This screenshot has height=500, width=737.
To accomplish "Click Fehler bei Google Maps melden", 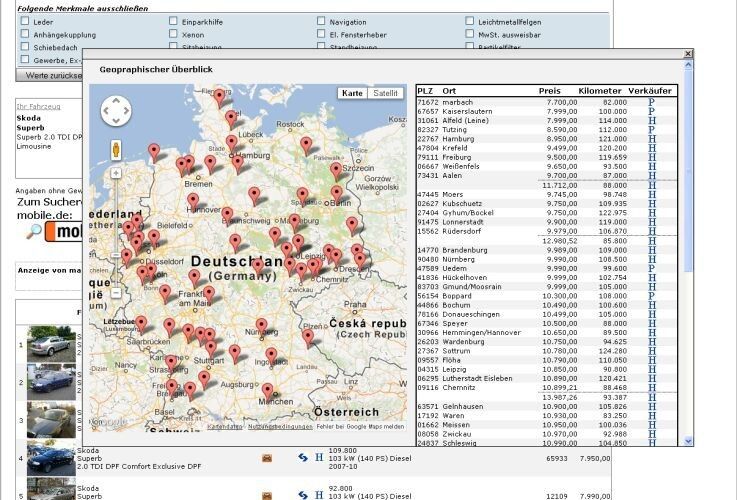I will [x=360, y=427].
